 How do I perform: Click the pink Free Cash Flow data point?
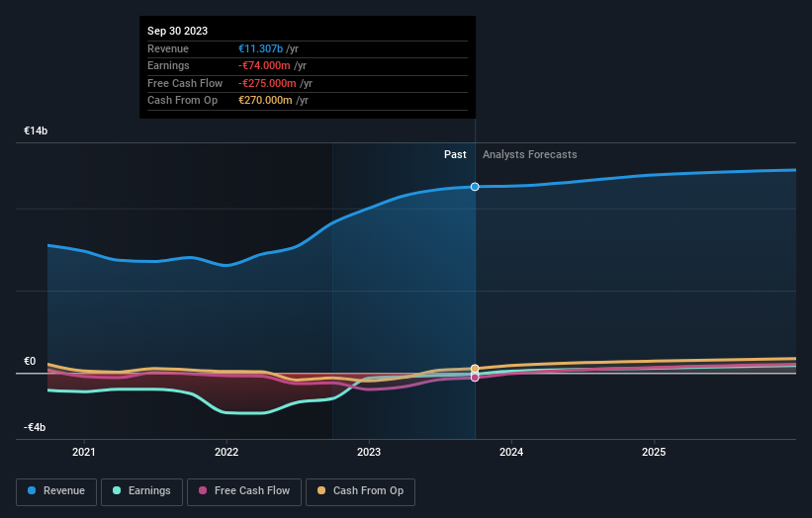click(x=475, y=378)
